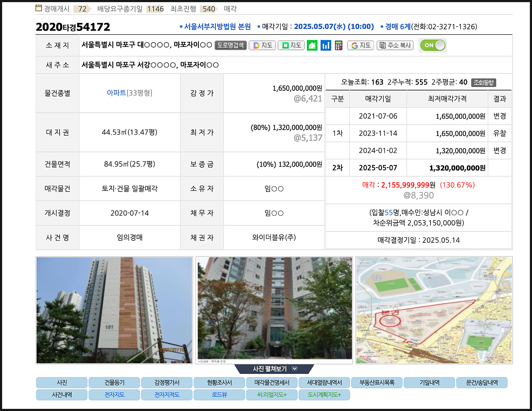Open the apartment tower 101 photo

pos(114,310)
